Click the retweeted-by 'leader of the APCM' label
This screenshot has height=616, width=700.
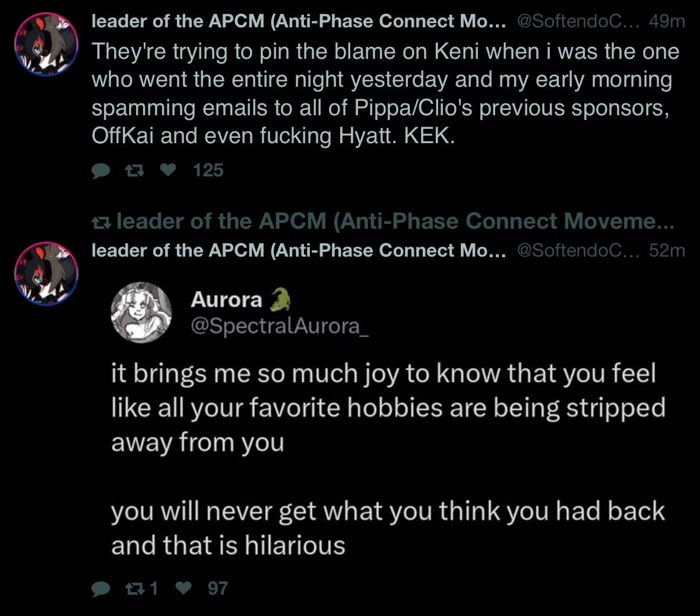coord(395,222)
